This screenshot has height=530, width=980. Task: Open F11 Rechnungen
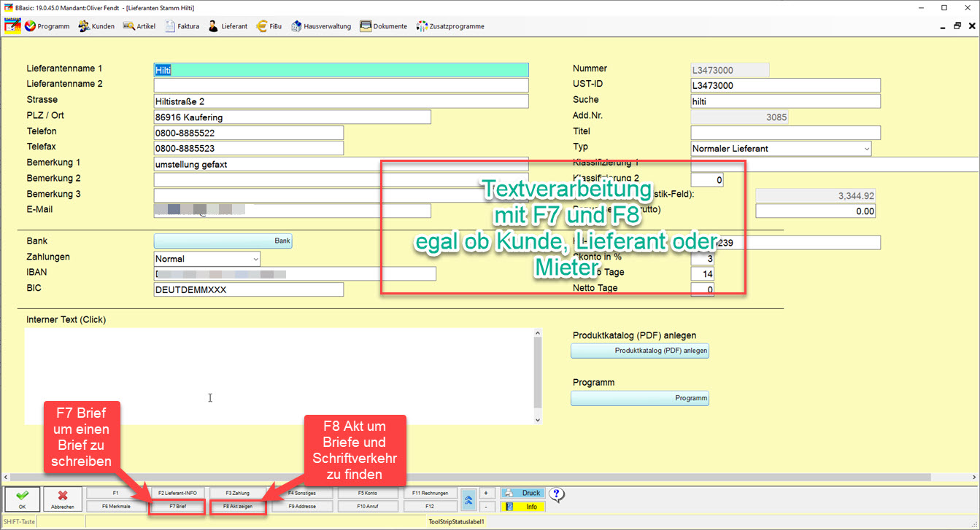[430, 494]
